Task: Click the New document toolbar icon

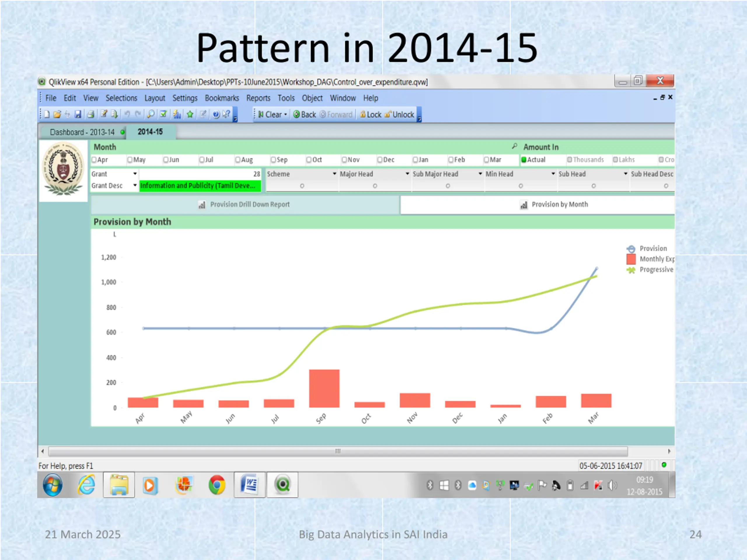Action: 47,114
